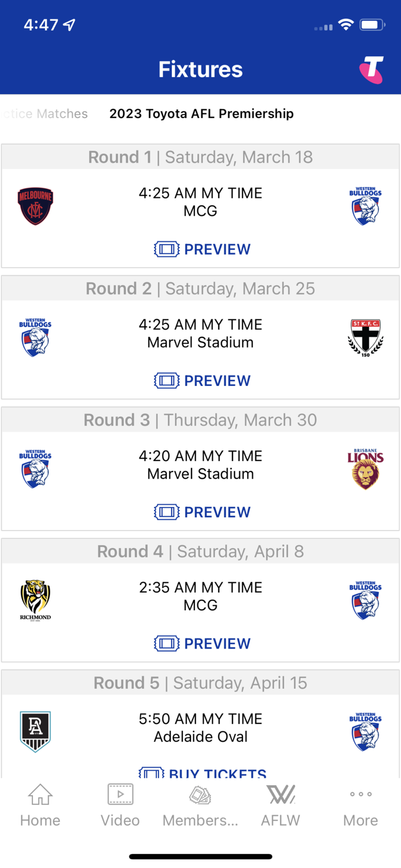The width and height of the screenshot is (401, 868).
Task: Open Preview for the Round 1 match
Action: pos(201,249)
